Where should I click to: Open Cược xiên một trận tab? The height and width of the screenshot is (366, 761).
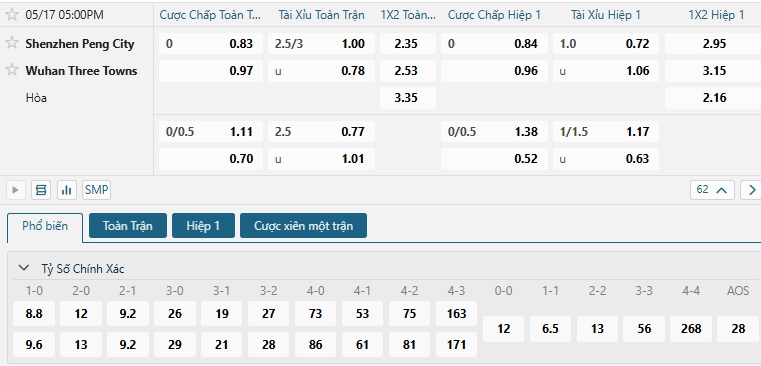pyautogui.click(x=303, y=226)
